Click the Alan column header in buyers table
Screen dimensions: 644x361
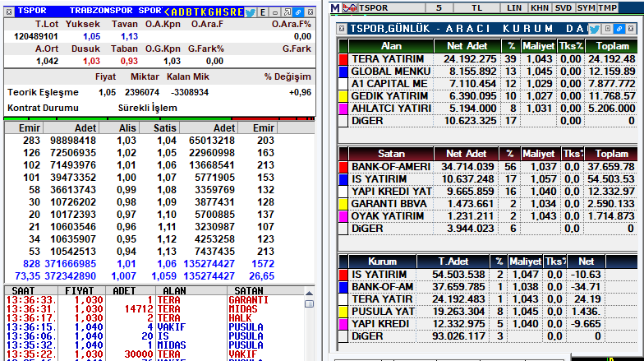pos(391,46)
